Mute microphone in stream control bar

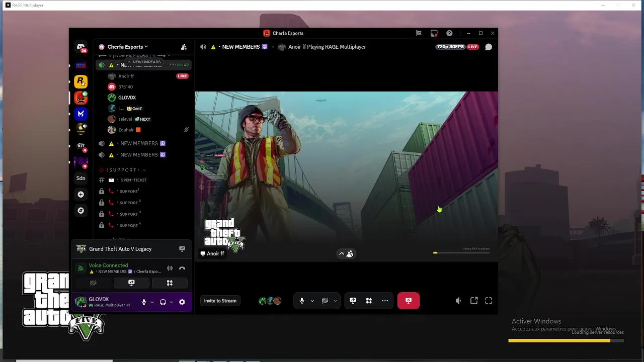point(301,301)
